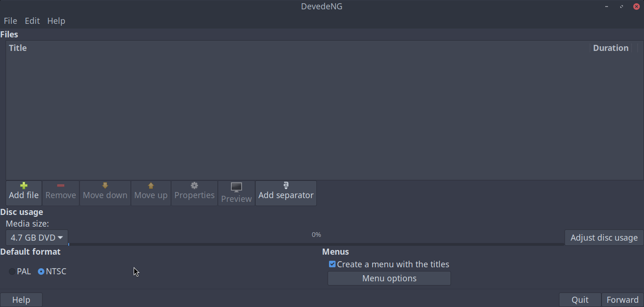Click the Add separator icon
Image resolution: width=644 pixels, height=307 pixels.
point(286,186)
